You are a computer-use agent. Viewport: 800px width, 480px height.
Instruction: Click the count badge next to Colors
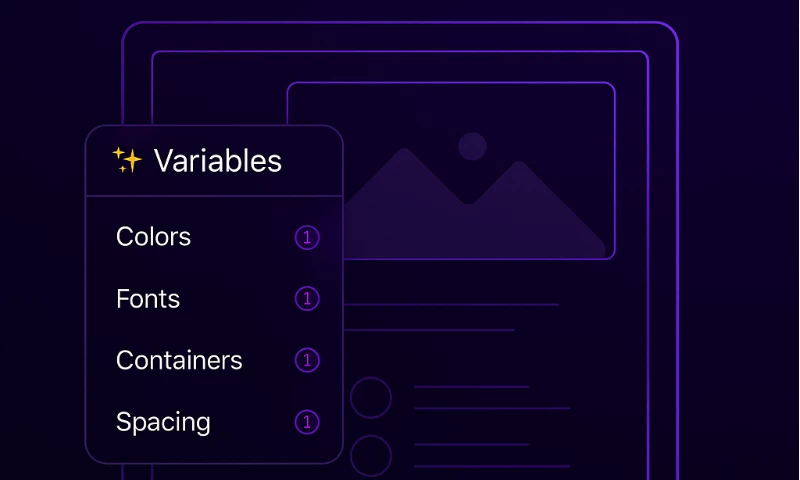[307, 238]
